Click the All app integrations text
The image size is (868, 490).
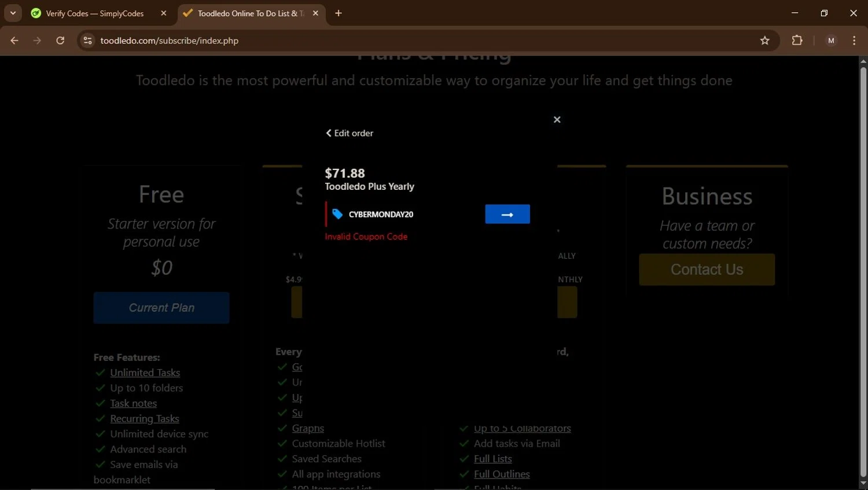336,474
